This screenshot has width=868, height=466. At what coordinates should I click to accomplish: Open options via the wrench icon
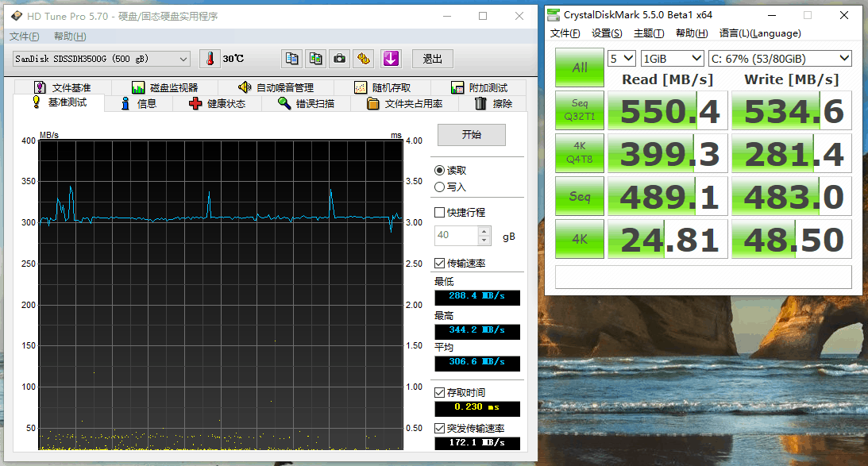coord(364,59)
